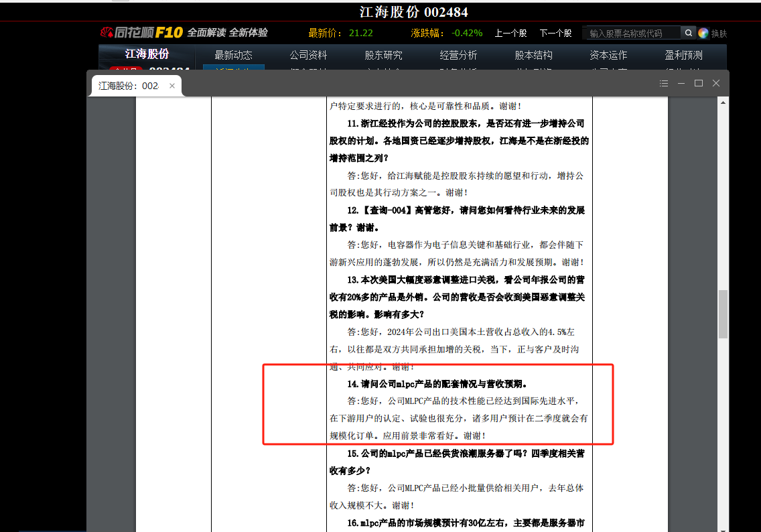This screenshot has height=532, width=761.
Task: Open the 股东研究 tab
Action: tap(383, 56)
